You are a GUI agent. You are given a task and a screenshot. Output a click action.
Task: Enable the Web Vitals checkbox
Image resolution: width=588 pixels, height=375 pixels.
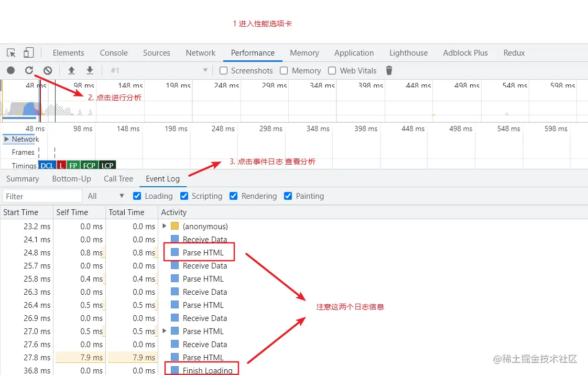click(332, 71)
